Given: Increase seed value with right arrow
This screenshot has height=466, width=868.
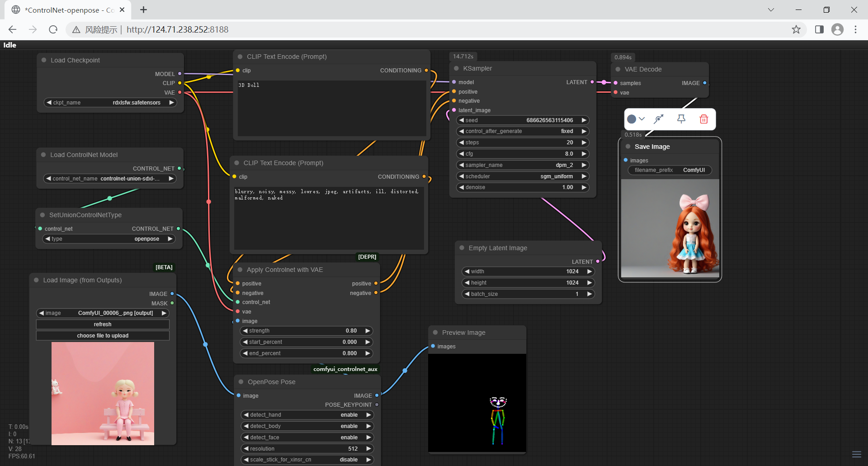Looking at the screenshot, I should tap(584, 120).
